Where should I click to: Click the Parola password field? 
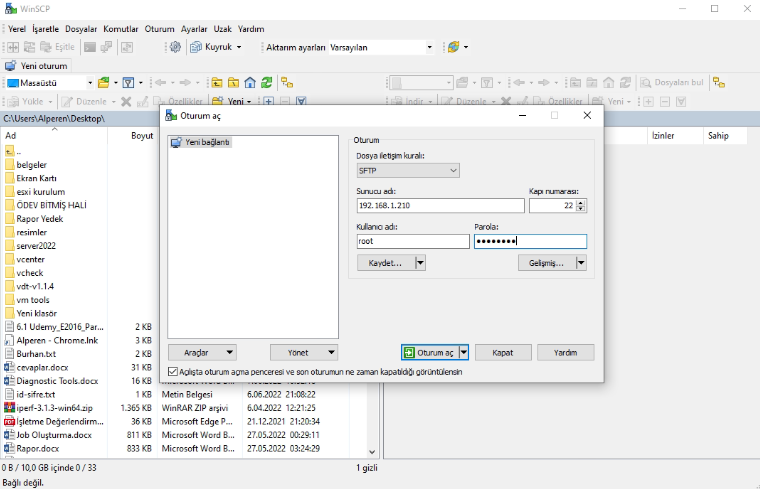pyautogui.click(x=530, y=241)
